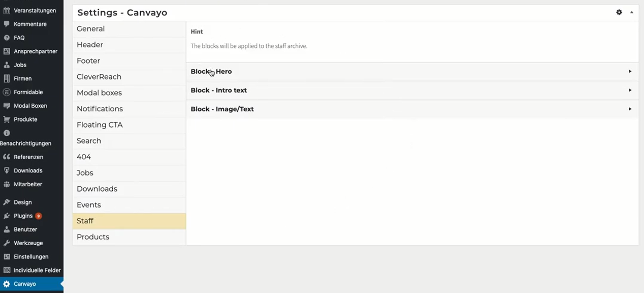
Task: Click the Kommentare speech bubble icon
Action: (x=7, y=24)
